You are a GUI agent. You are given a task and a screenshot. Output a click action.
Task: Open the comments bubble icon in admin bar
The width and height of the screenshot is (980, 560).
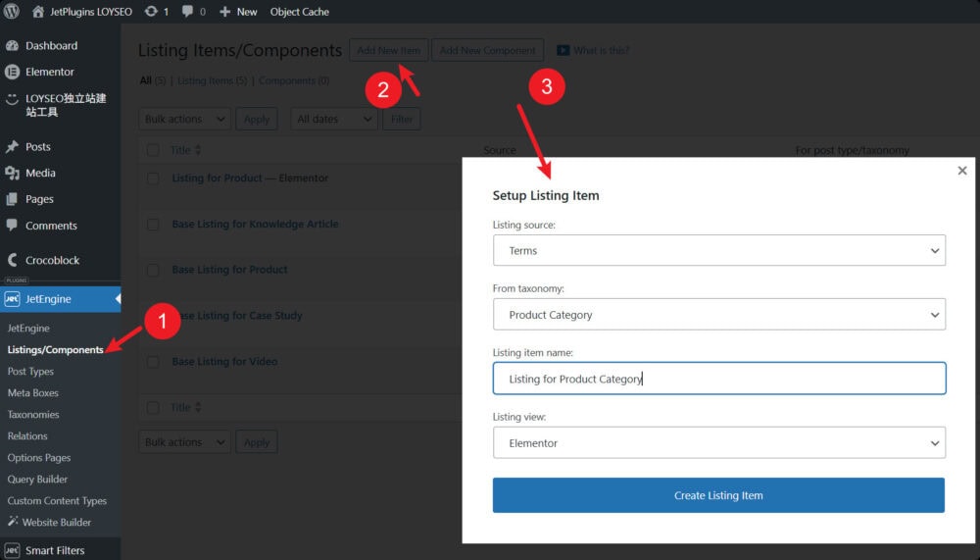(187, 11)
